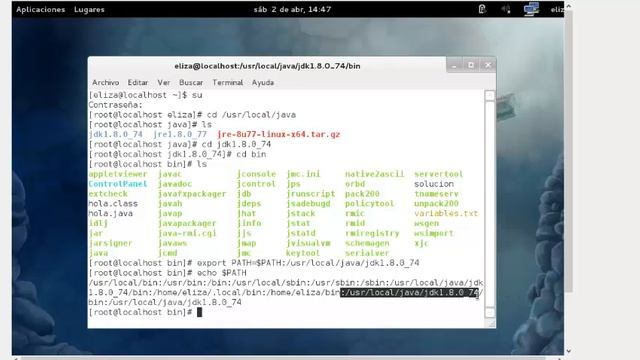Click the servertool entry

point(438,174)
